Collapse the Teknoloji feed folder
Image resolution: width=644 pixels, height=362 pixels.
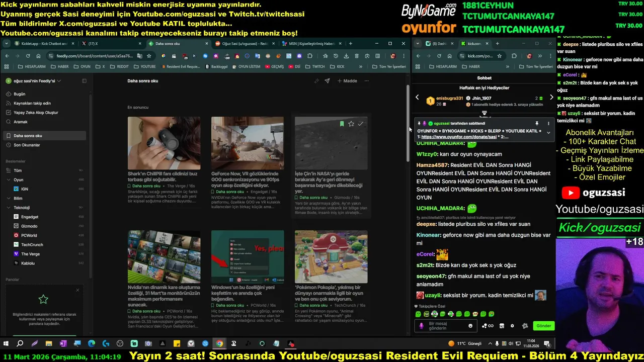(9, 208)
